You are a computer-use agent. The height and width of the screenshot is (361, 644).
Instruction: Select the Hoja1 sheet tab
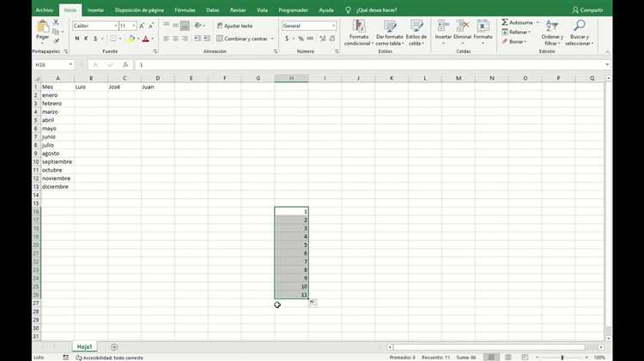coord(85,347)
